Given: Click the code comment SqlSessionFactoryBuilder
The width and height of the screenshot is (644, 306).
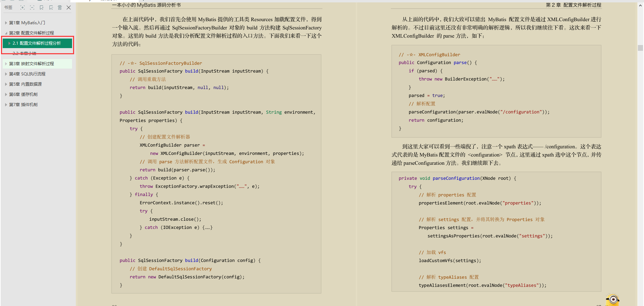Looking at the screenshot, I should (161, 63).
